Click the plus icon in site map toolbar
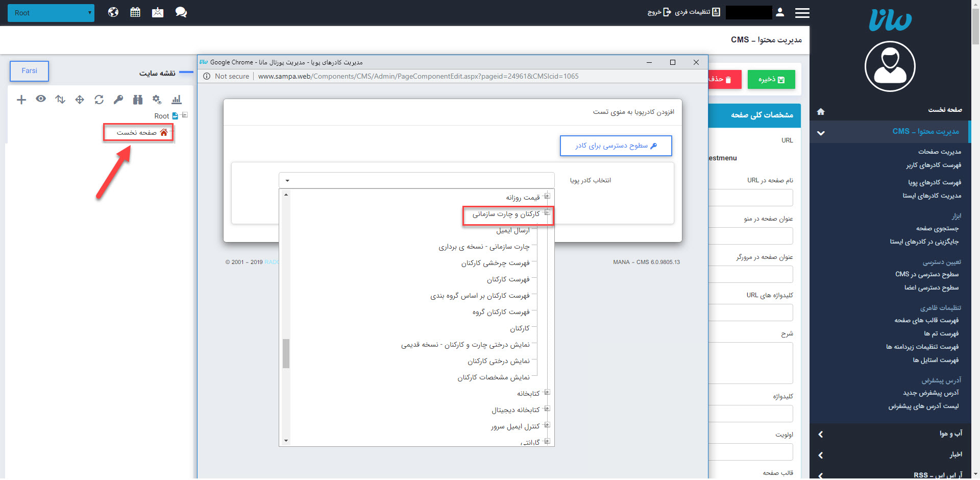This screenshot has height=480, width=980. 21,100
